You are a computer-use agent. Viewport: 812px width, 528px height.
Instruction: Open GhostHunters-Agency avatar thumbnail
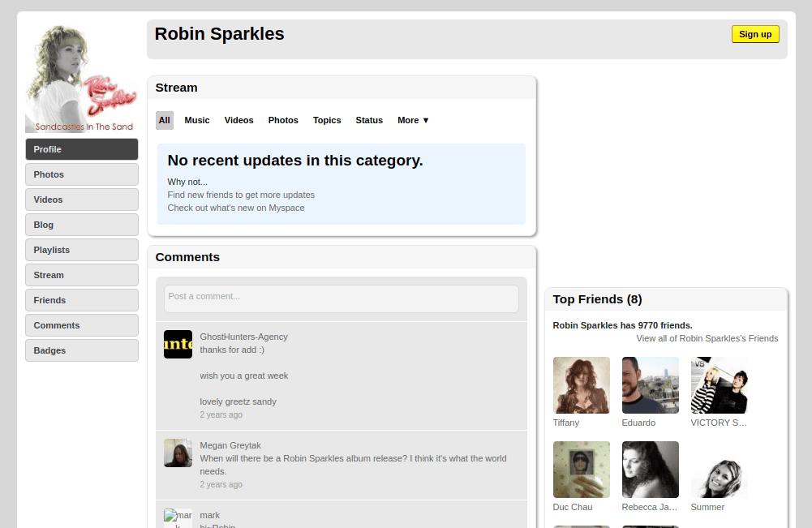tap(178, 344)
